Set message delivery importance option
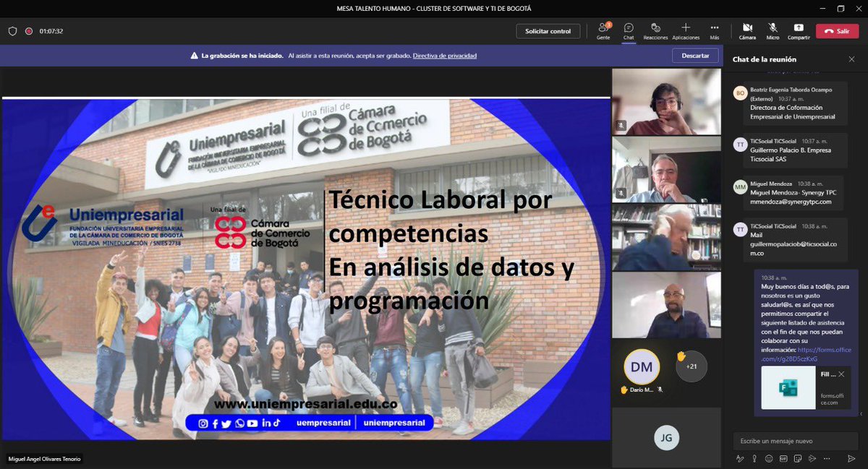 tap(754, 459)
